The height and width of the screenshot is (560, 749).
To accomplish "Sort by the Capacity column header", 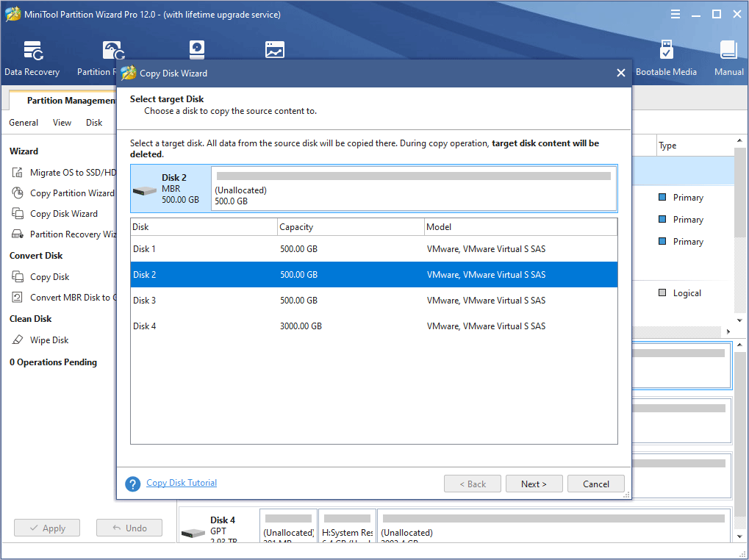I will click(351, 227).
